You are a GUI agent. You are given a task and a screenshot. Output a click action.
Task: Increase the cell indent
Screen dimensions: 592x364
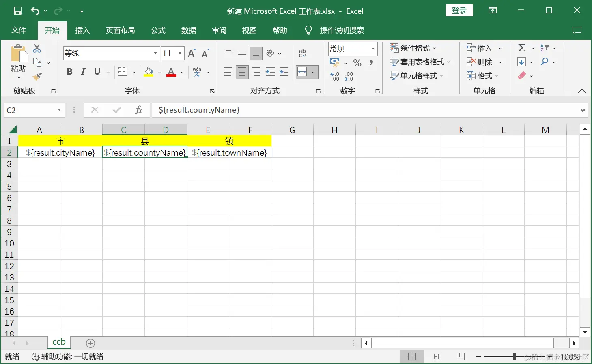(284, 72)
